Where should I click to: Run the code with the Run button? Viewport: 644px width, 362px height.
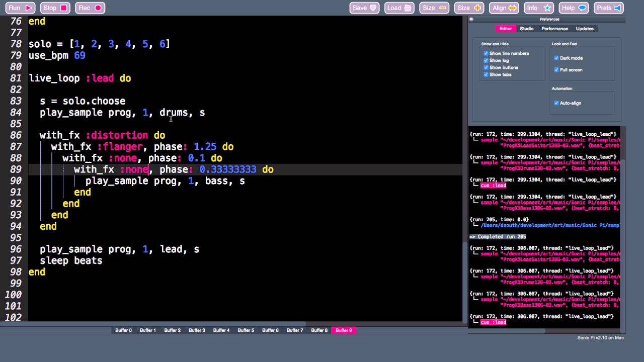(x=20, y=8)
